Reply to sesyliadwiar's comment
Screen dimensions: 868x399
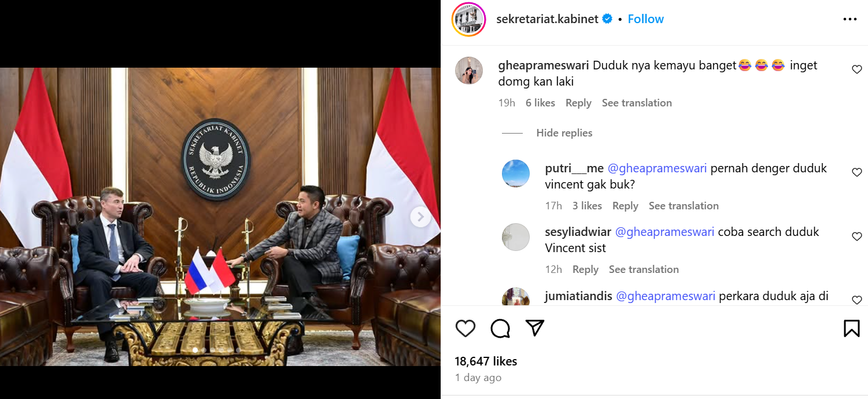[585, 269]
